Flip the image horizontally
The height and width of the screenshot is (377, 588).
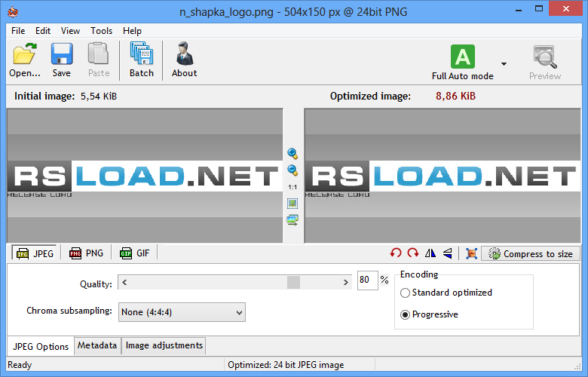click(x=430, y=253)
